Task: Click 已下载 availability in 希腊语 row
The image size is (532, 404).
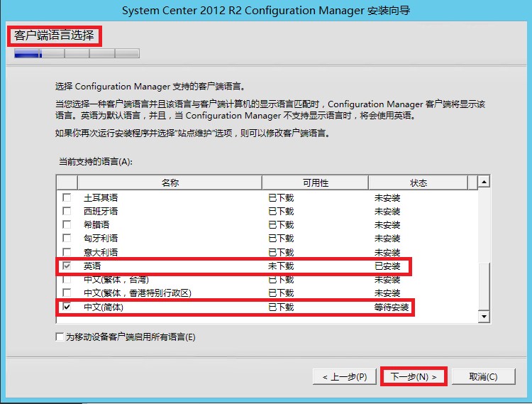Action: point(281,225)
